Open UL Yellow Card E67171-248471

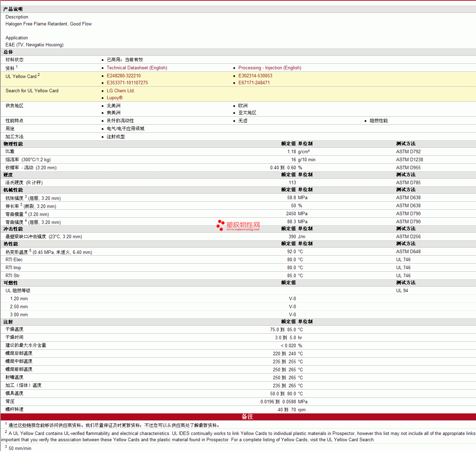click(254, 83)
